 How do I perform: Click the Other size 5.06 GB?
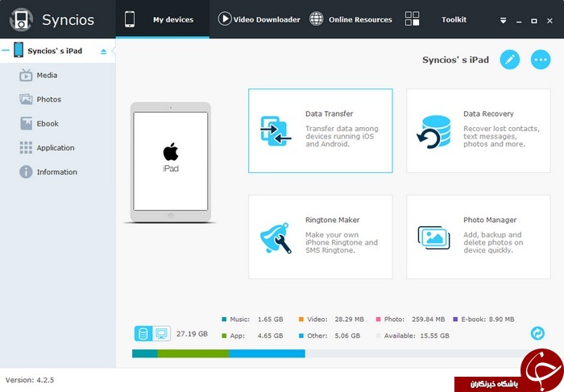pos(347,336)
